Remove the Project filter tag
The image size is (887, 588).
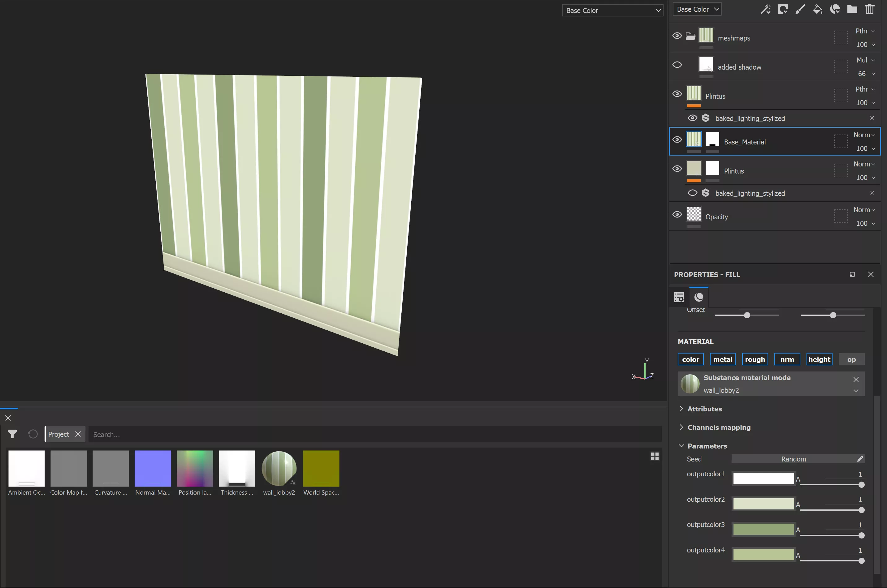(78, 434)
